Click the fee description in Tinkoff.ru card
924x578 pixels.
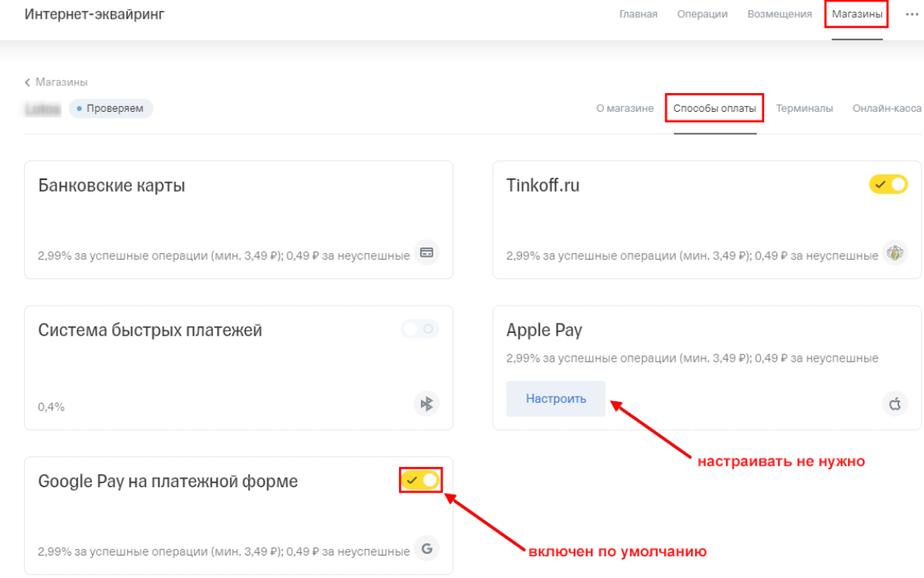693,255
